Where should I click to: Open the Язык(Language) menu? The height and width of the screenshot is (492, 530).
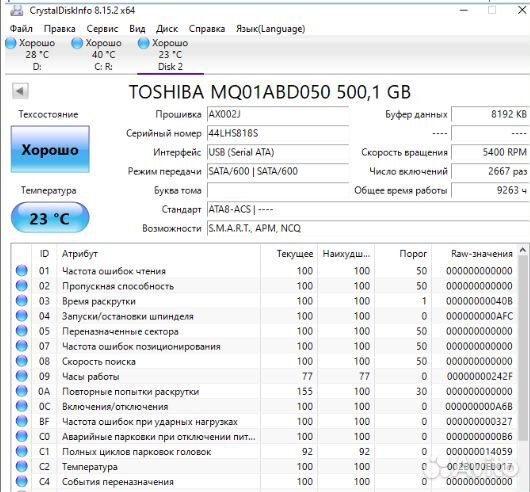[x=270, y=29]
